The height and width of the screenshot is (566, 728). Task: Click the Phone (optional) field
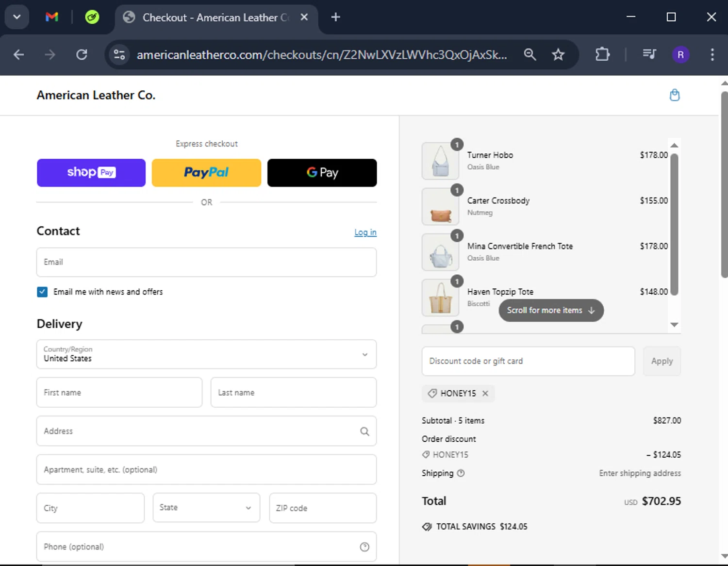pyautogui.click(x=206, y=547)
